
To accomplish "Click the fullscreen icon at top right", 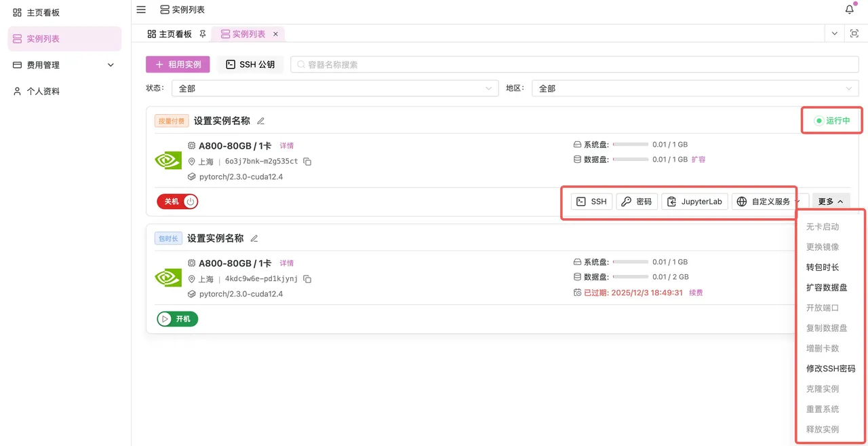I will pyautogui.click(x=854, y=34).
